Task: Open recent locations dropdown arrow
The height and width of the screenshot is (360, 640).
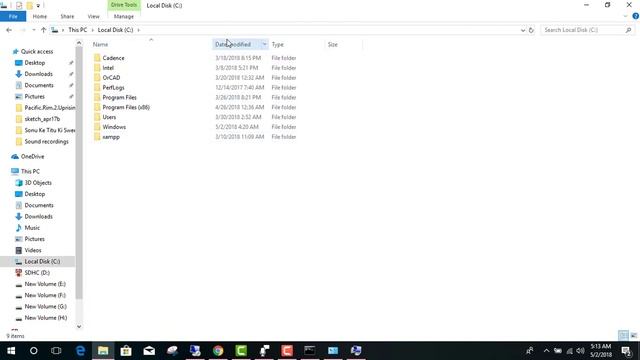Action: (33, 30)
